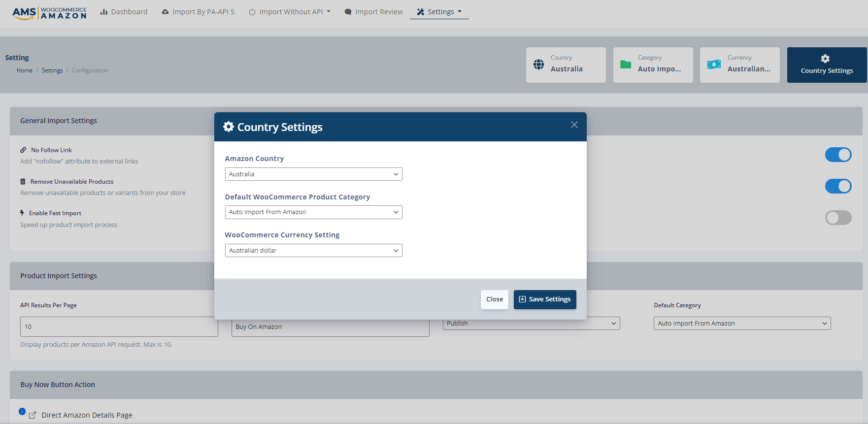Expand the Import Without API menu
Image resolution: width=868 pixels, height=424 pixels.
click(x=290, y=12)
